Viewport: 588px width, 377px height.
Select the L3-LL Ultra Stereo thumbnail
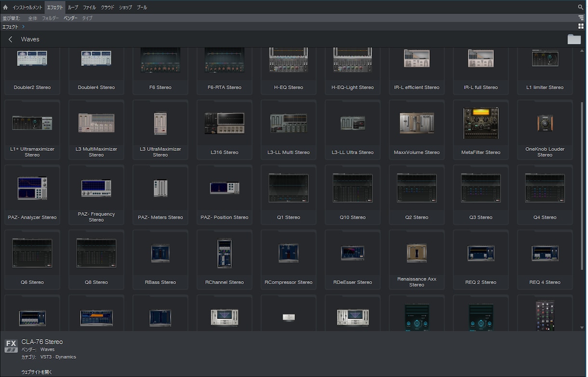(352, 123)
